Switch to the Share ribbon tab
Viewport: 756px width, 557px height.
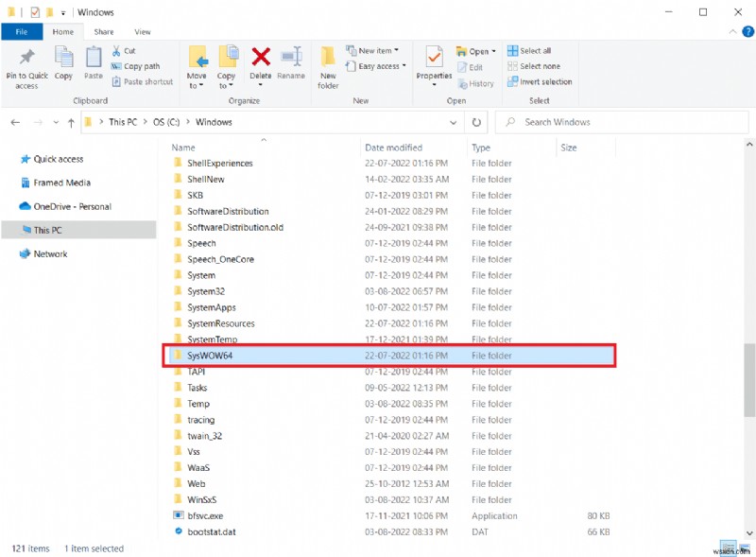[104, 32]
